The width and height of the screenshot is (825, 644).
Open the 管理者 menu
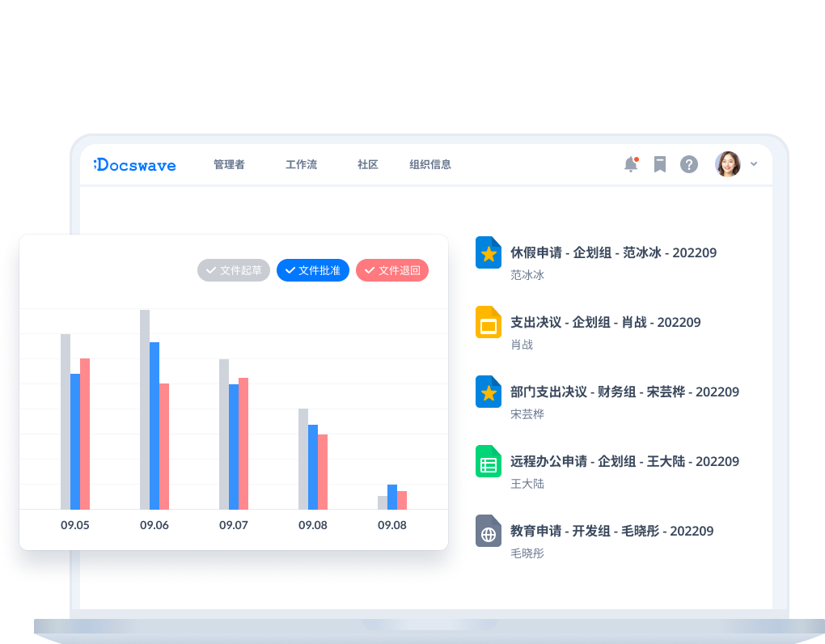coord(229,165)
